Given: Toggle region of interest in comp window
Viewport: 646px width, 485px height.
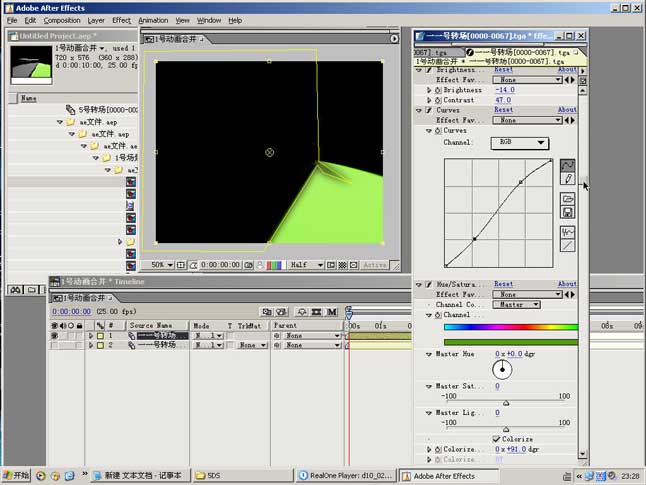Looking at the screenshot, I should pos(331,265).
